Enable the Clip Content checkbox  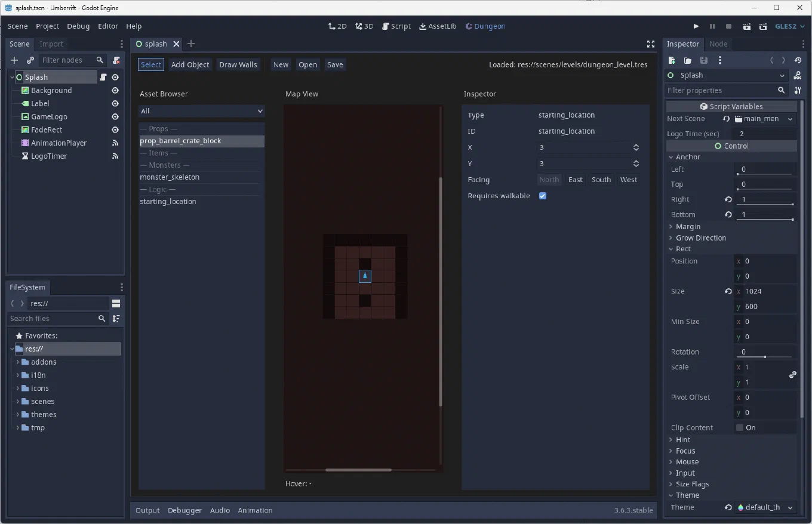pos(740,428)
